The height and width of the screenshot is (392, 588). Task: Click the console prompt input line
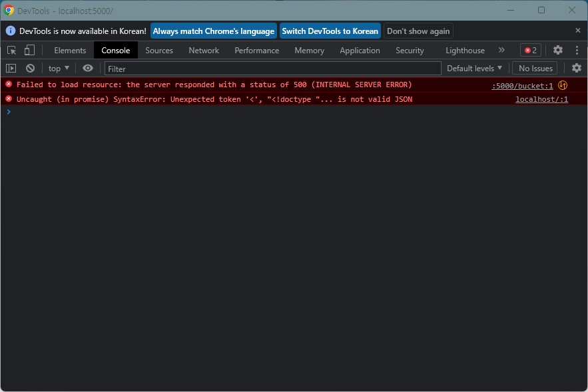point(294,112)
